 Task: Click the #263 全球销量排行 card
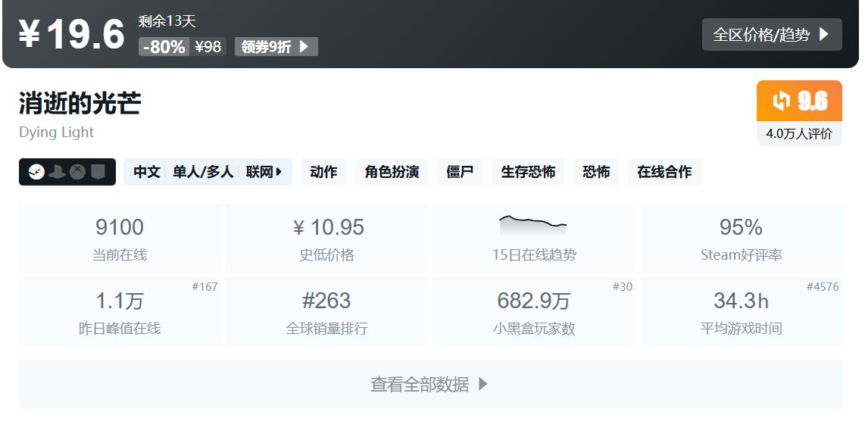pos(326,312)
